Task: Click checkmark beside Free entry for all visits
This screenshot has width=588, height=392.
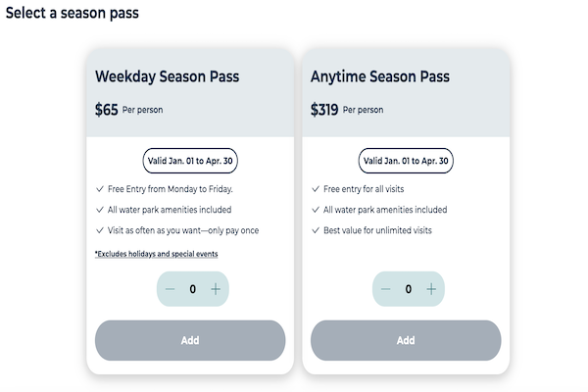Action: tap(316, 188)
